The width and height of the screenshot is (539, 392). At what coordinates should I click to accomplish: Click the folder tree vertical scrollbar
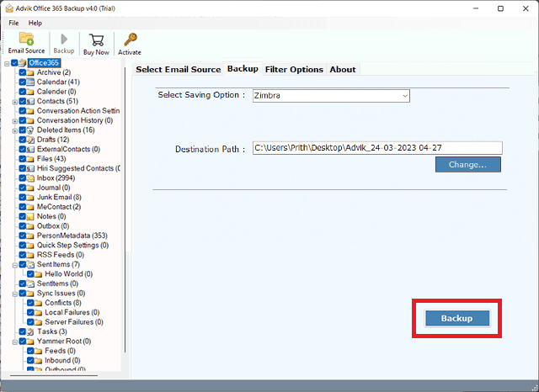[x=125, y=210]
